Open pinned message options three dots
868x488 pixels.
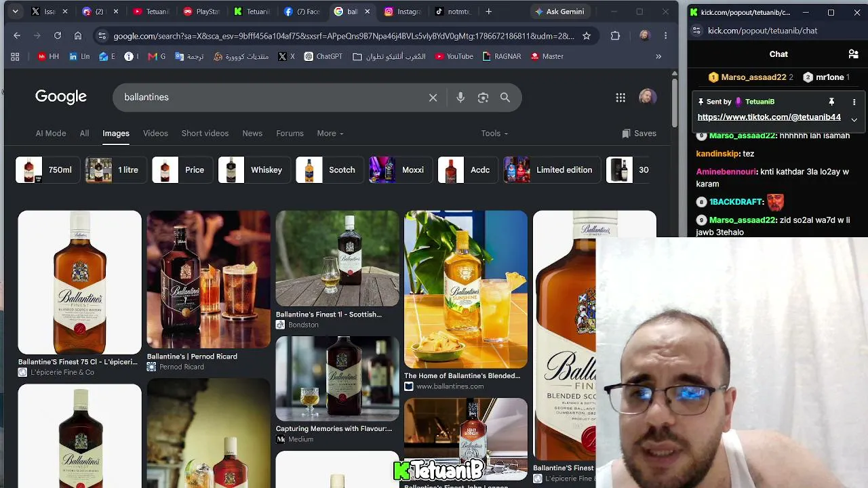(x=854, y=102)
